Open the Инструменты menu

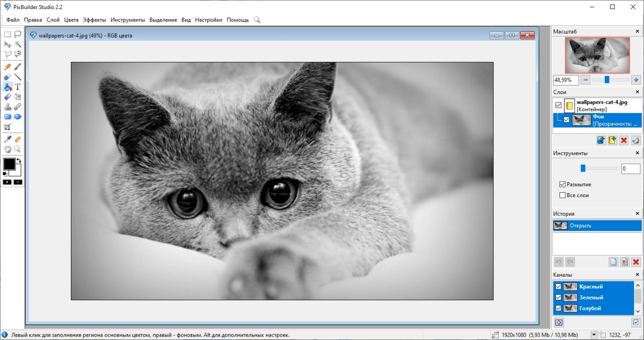pyautogui.click(x=128, y=20)
